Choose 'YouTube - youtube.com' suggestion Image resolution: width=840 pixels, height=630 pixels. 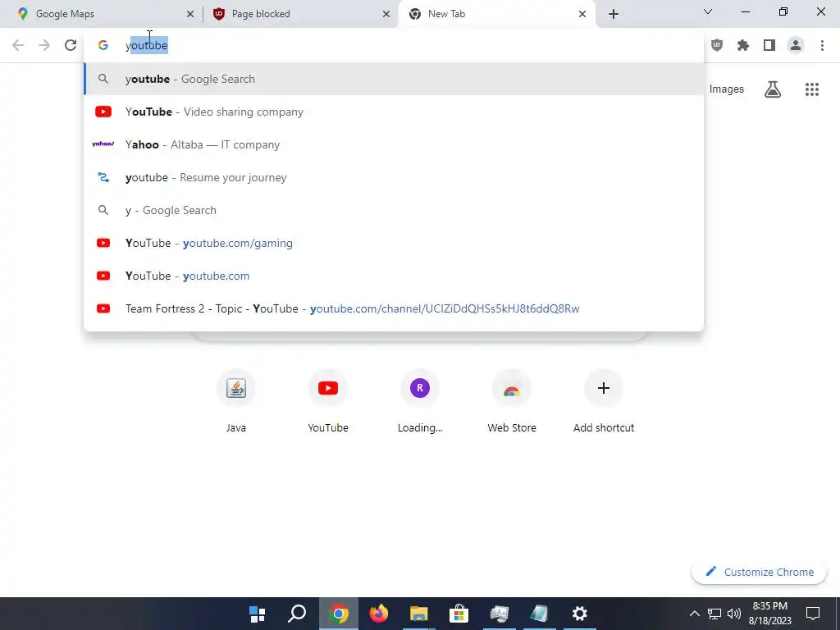[x=394, y=276]
